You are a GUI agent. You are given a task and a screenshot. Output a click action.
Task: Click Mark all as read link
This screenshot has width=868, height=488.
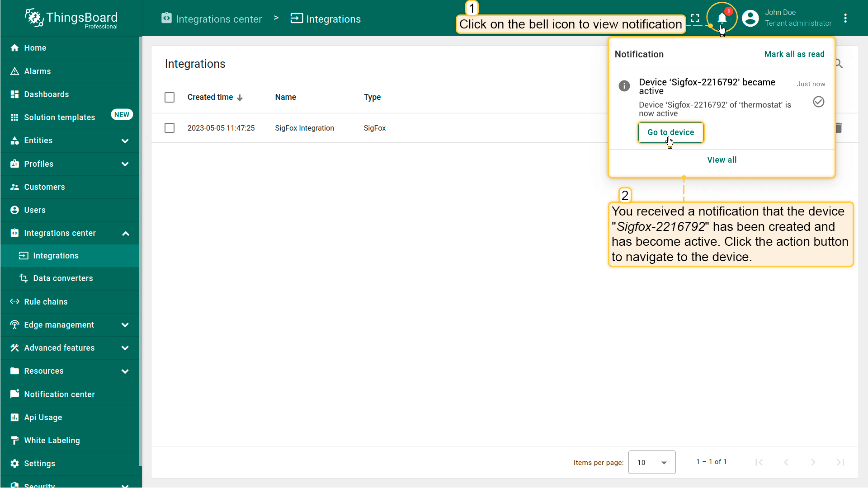tap(794, 54)
